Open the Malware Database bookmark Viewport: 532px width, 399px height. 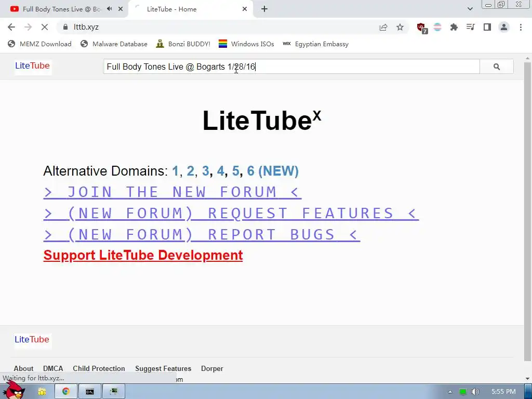point(114,44)
